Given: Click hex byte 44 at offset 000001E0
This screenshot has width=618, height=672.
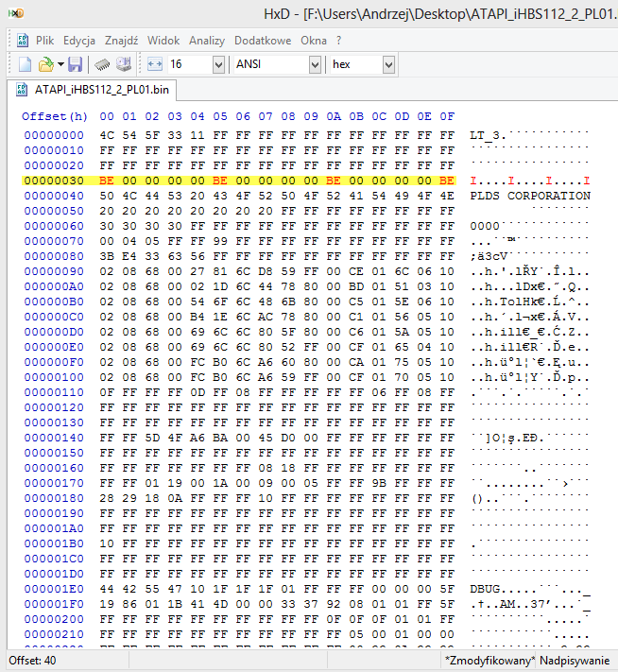Looking at the screenshot, I should [x=107, y=589].
